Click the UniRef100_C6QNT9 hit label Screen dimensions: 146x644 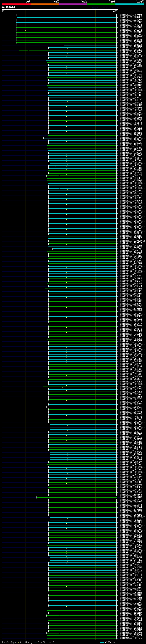131,570
